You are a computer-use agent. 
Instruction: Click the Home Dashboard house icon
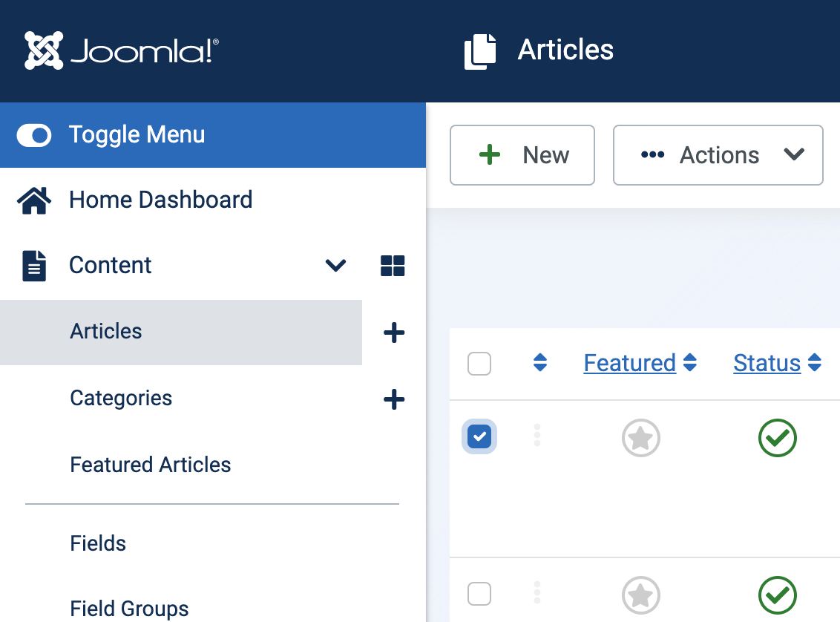34,200
